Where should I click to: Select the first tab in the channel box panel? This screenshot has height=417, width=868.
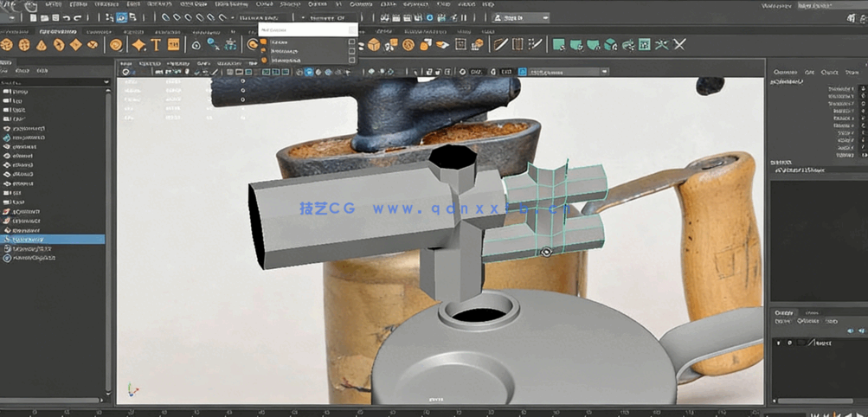[x=785, y=72]
